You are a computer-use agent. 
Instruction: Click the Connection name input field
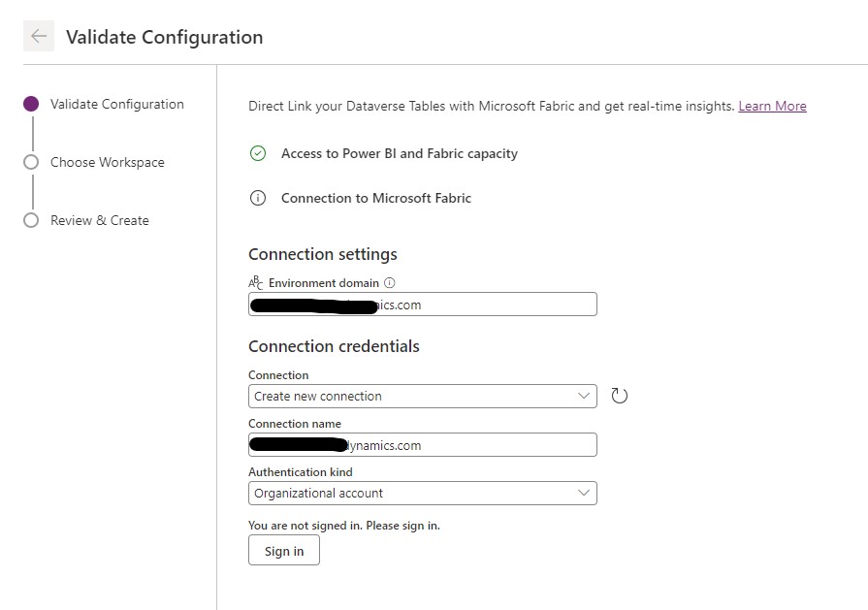point(423,445)
